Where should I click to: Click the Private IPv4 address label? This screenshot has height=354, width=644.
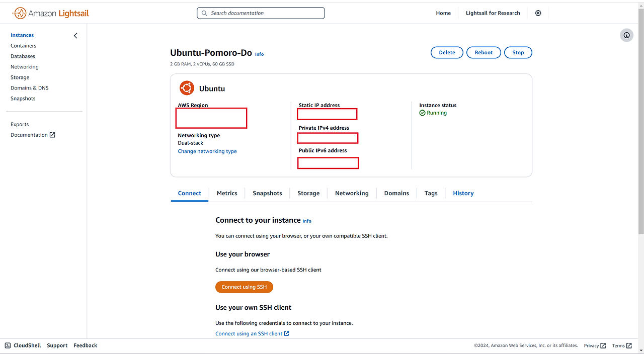pyautogui.click(x=324, y=128)
